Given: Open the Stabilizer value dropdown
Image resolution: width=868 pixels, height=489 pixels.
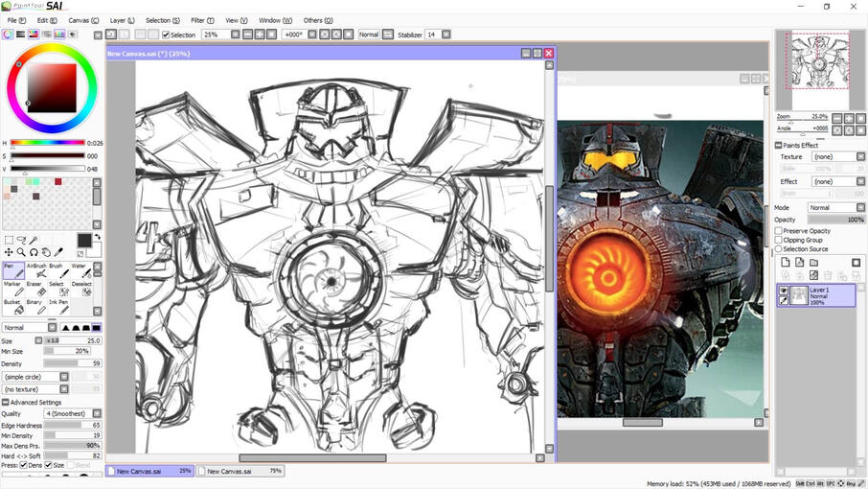Looking at the screenshot, I should (x=446, y=35).
